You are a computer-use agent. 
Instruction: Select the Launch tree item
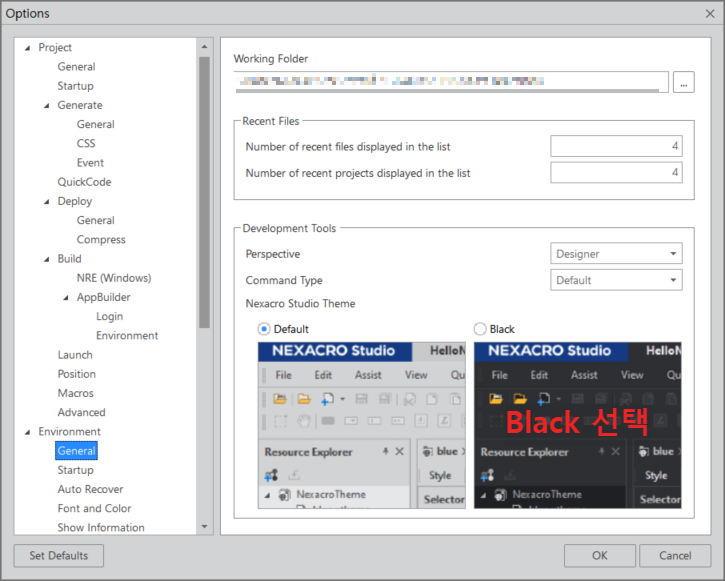click(75, 355)
